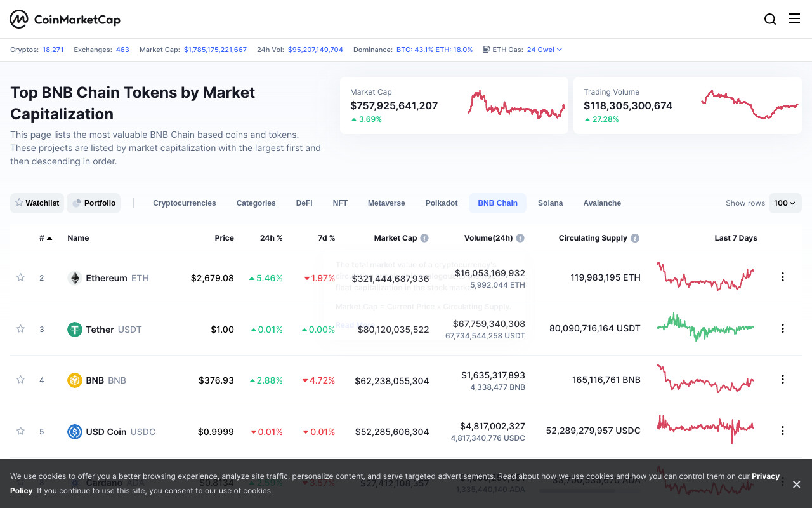Open the BNB name link

click(106, 380)
